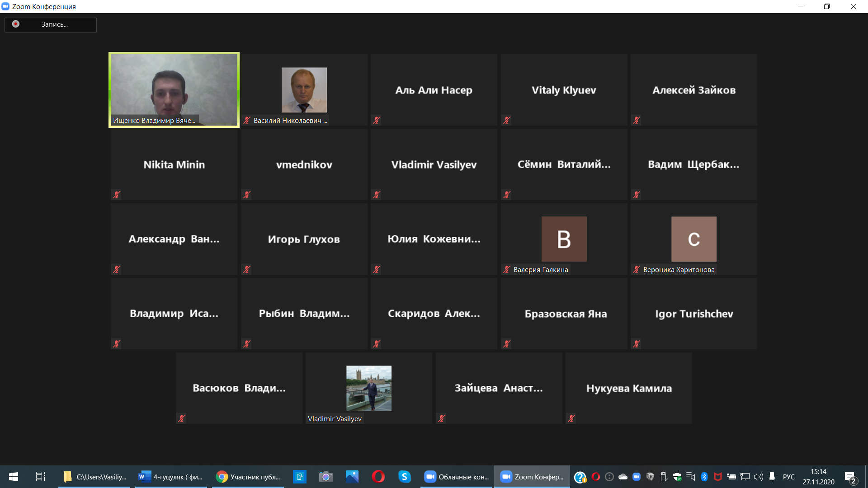Click muted mic icon on Васюков

tap(181, 418)
